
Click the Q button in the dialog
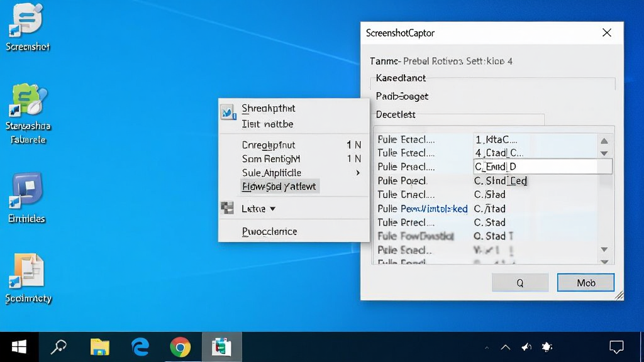coord(520,283)
